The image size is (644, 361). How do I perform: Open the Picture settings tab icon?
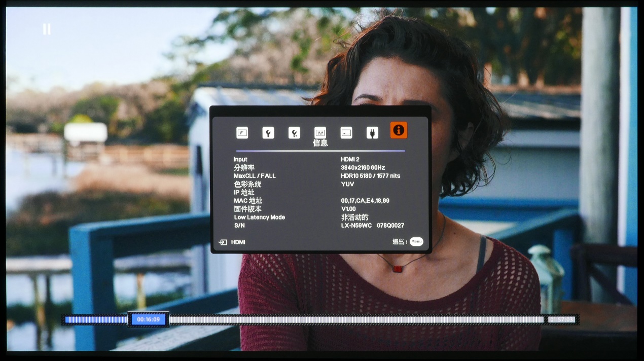242,133
